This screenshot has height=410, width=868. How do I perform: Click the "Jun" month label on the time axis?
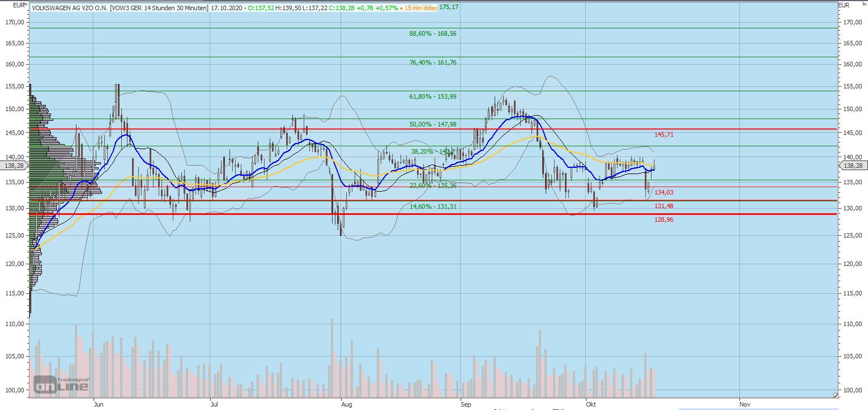pos(99,404)
